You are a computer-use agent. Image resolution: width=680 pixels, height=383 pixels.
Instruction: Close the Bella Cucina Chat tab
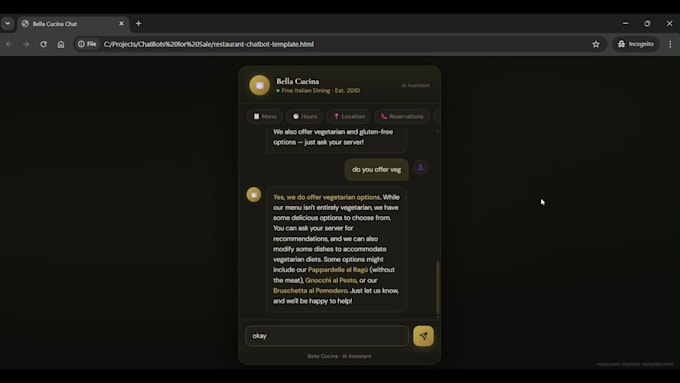click(x=121, y=23)
